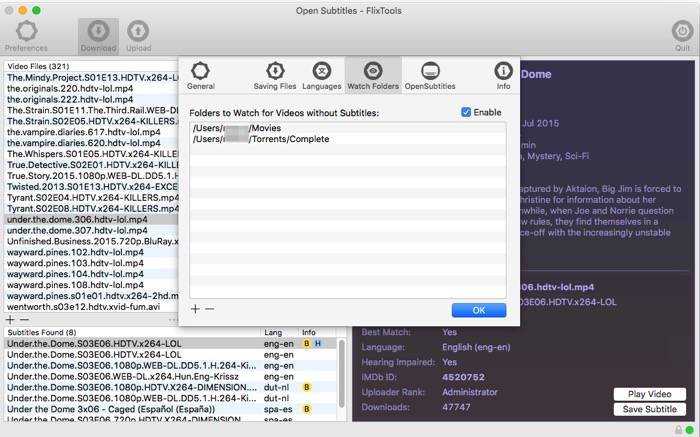700x437 pixels.
Task: Select the.originals.222.hdtv-lol.mp4 file
Action: pos(92,99)
